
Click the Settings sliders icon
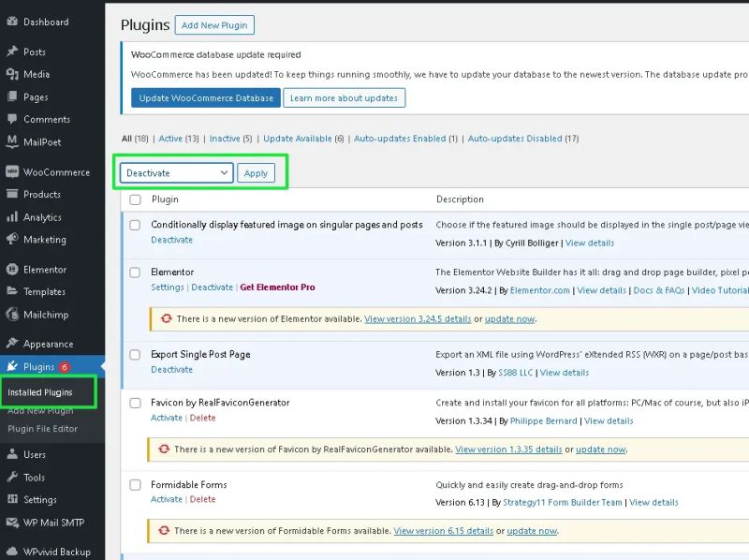point(12,499)
